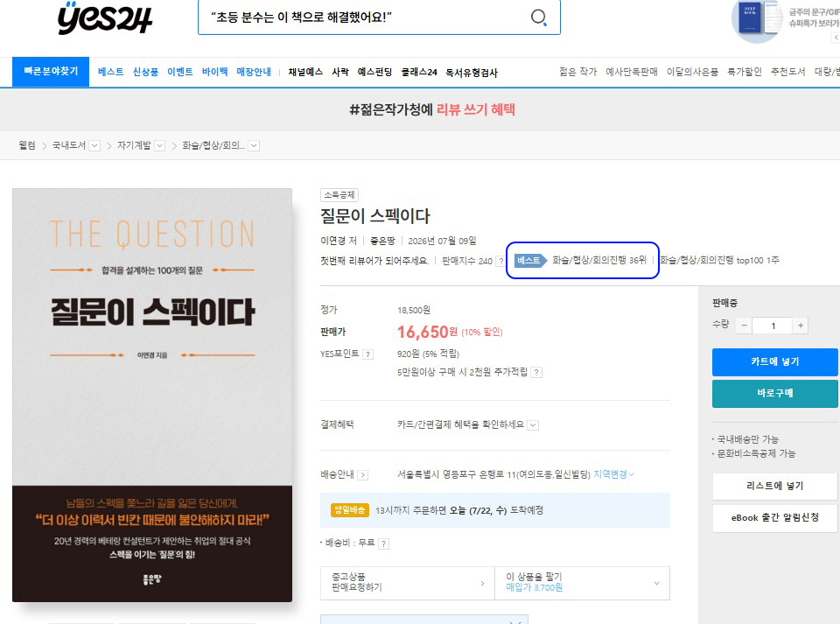Image resolution: width=840 pixels, height=624 pixels.
Task: Click author name 이연경
Action: click(x=333, y=241)
